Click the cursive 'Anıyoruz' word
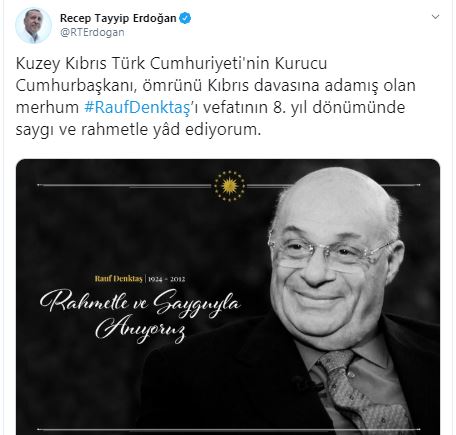The image size is (456, 435). coord(140,329)
